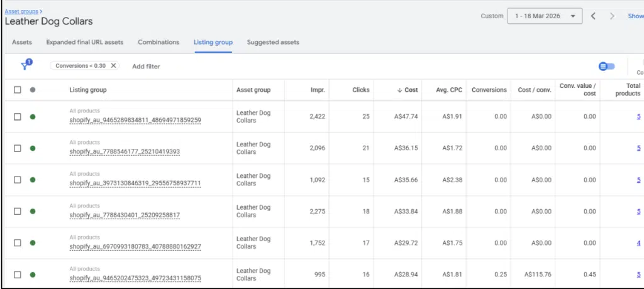Image resolution: width=644 pixels, height=289 pixels.
Task: Sort by Asset group column header
Action: [x=253, y=90]
